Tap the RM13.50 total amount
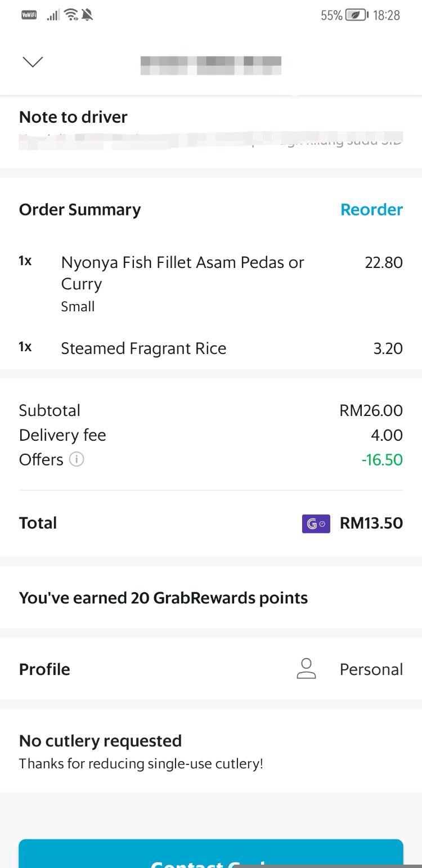The image size is (422, 868). 371,524
